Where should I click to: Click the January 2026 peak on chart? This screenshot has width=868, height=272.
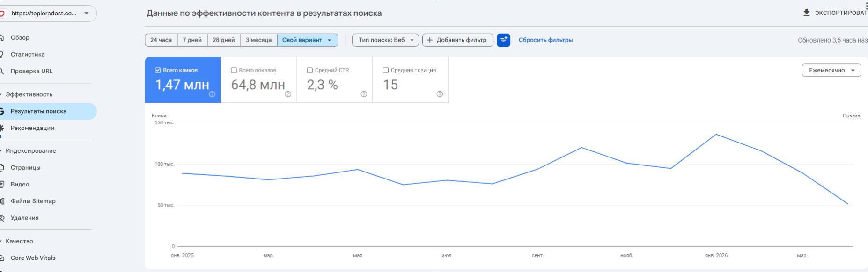pyautogui.click(x=716, y=135)
